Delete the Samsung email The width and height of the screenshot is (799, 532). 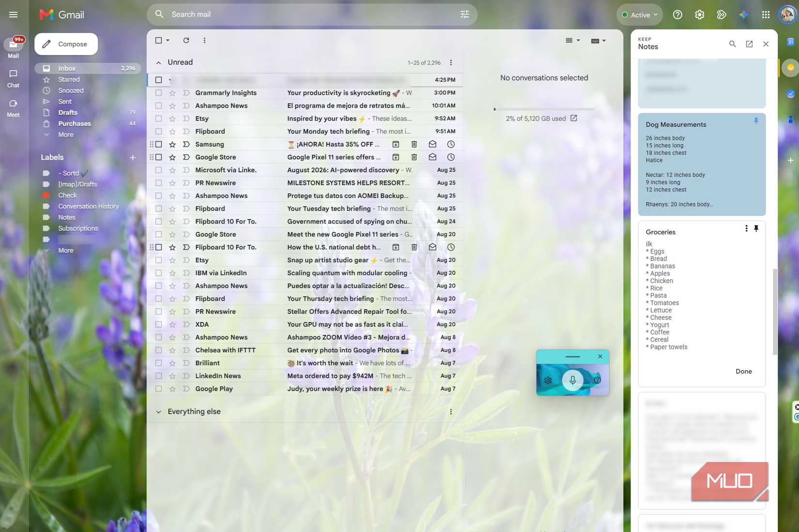(x=414, y=144)
